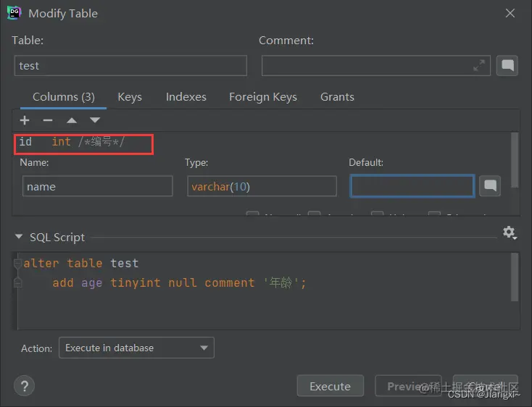Screen dimensions: 532x407
Task: Edit the column Name field
Action: pos(97,186)
